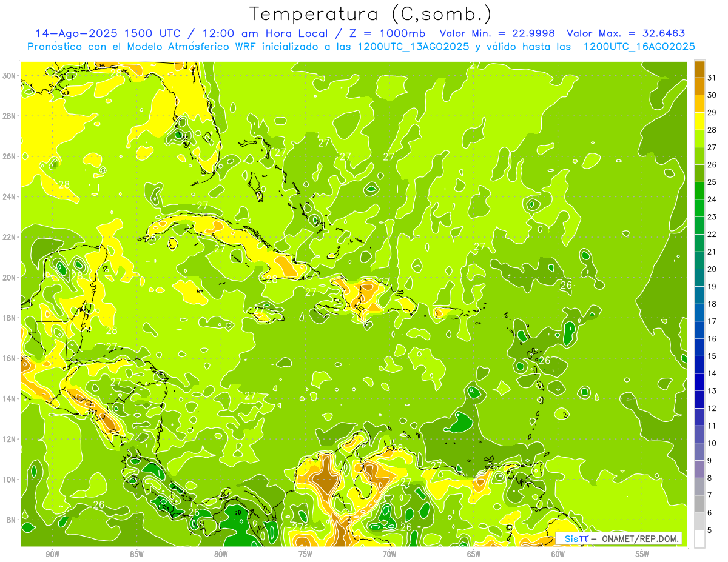Image resolution: width=728 pixels, height=562 pixels.
Task: Click the "17" label on the color scale
Action: 712,321
